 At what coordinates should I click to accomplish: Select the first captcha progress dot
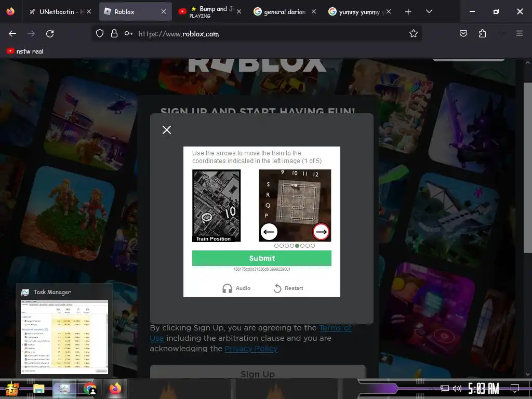[276, 246]
